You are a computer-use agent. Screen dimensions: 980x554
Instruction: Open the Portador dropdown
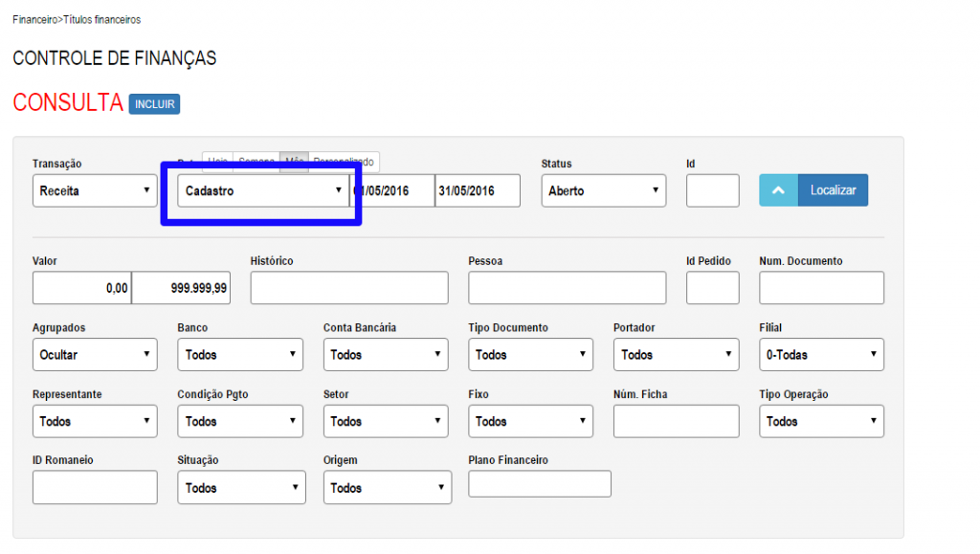click(x=676, y=354)
